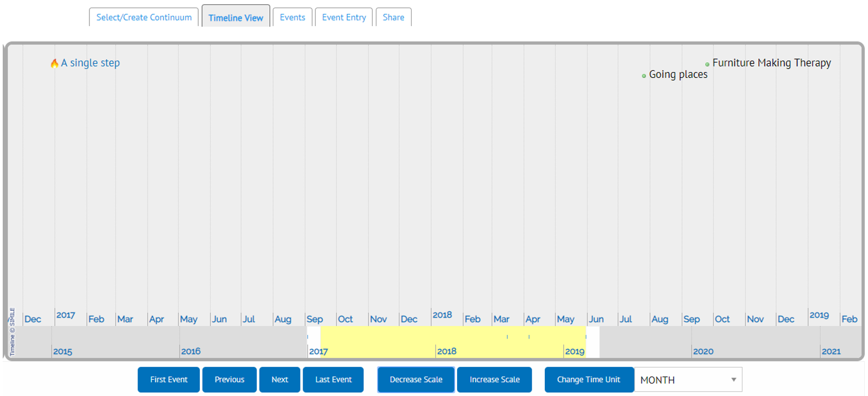Image resolution: width=868 pixels, height=396 pixels.
Task: Switch to the Timeline View tab
Action: coord(236,17)
